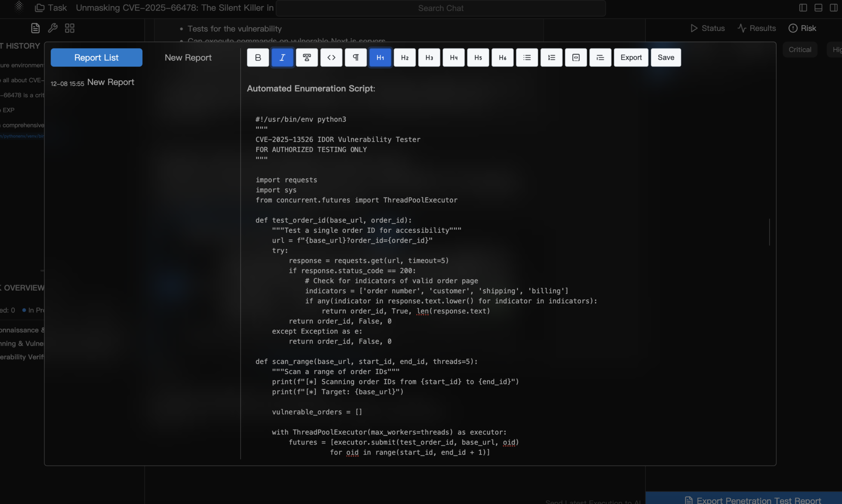Open the New Report tab
Viewport: 842px width, 504px height.
coord(188,57)
